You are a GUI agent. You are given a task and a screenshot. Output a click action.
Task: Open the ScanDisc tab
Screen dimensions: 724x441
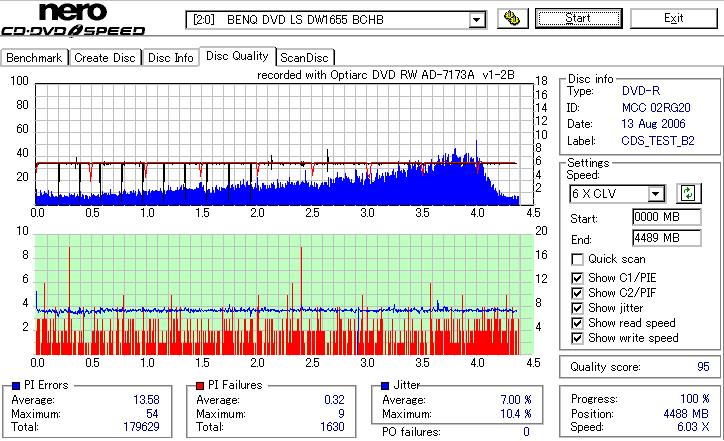pyautogui.click(x=304, y=58)
